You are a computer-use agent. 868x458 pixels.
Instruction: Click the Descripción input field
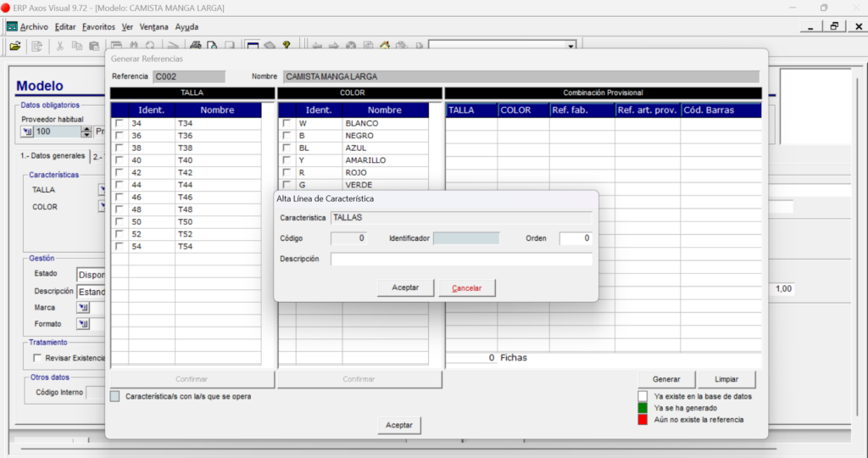(461, 259)
